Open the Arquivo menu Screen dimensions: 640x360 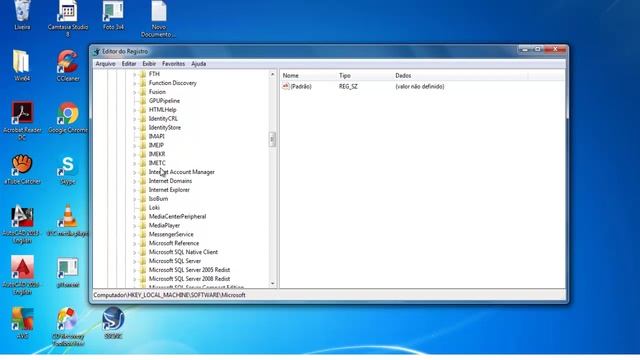coord(105,64)
